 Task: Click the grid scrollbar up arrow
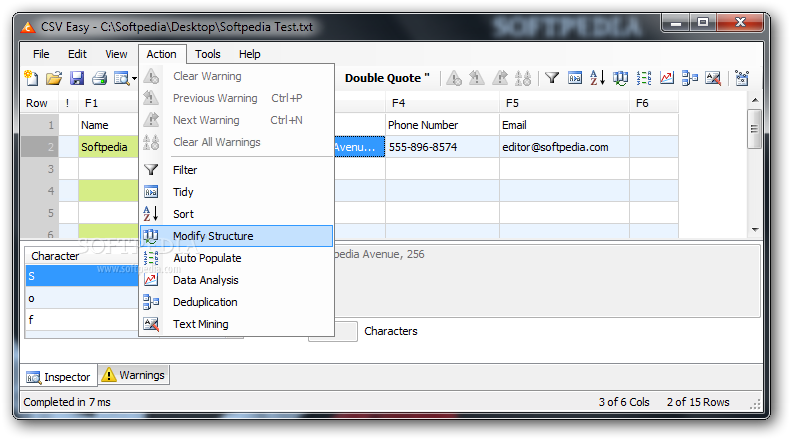(755, 100)
